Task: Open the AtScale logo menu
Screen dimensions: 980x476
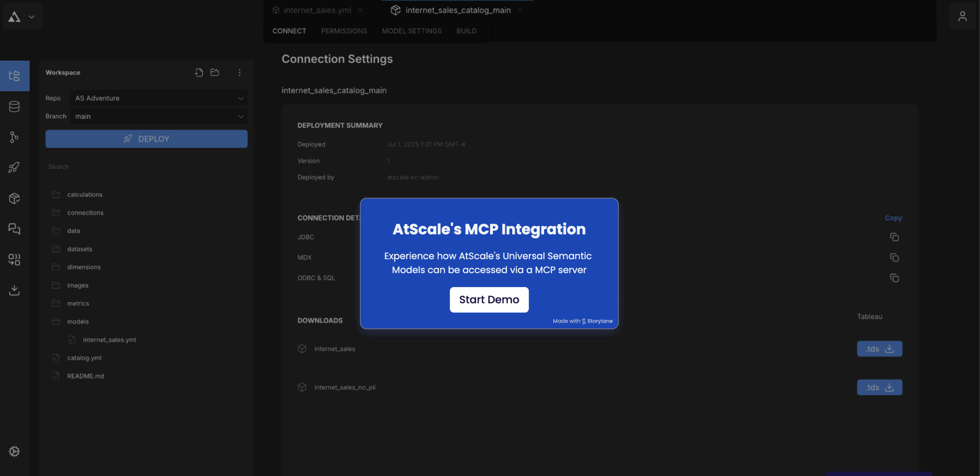Action: click(22, 16)
